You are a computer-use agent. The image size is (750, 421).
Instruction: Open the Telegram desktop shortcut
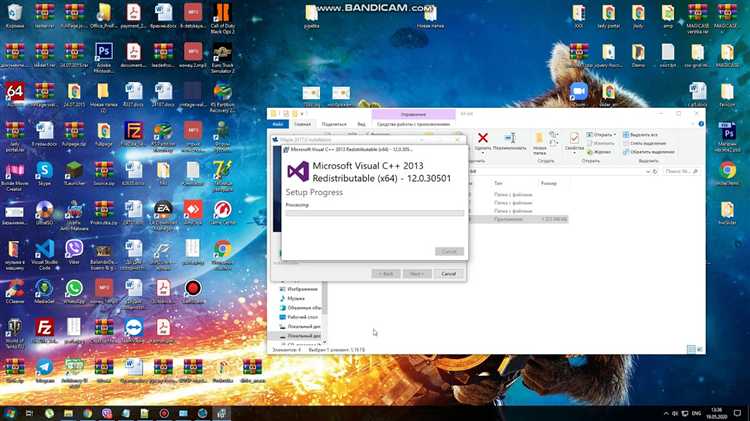pos(44,369)
